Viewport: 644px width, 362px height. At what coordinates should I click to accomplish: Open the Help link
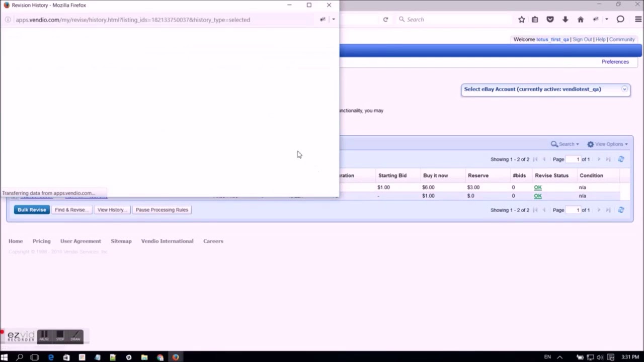click(x=600, y=39)
